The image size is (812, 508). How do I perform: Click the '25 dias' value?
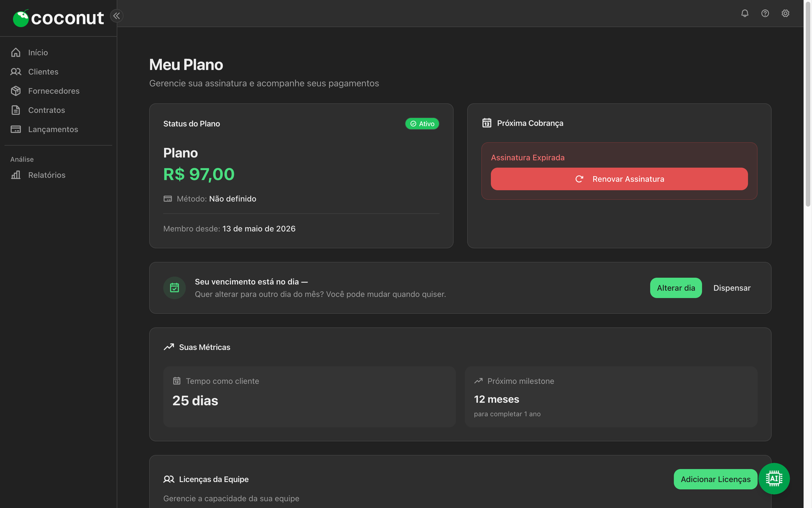tap(195, 401)
